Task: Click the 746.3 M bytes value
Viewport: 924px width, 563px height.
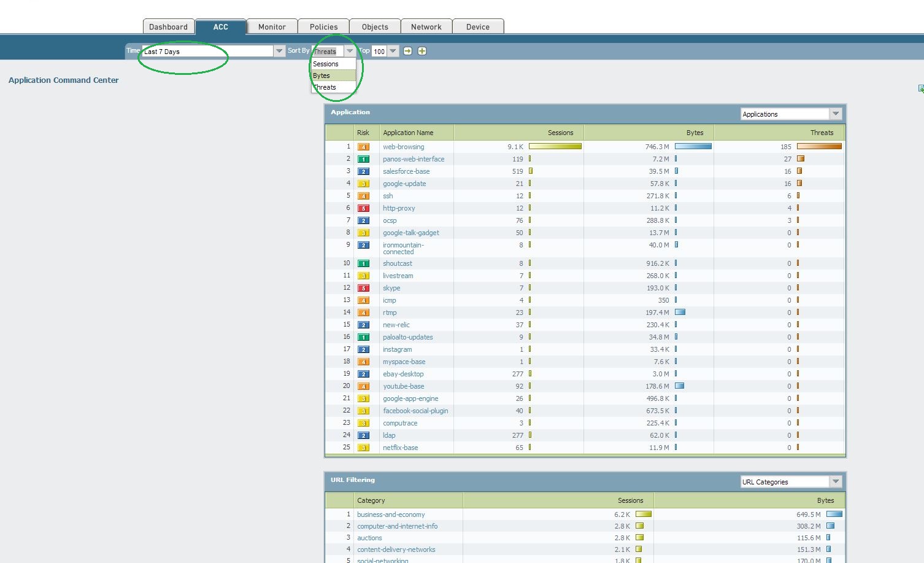Action: (657, 147)
